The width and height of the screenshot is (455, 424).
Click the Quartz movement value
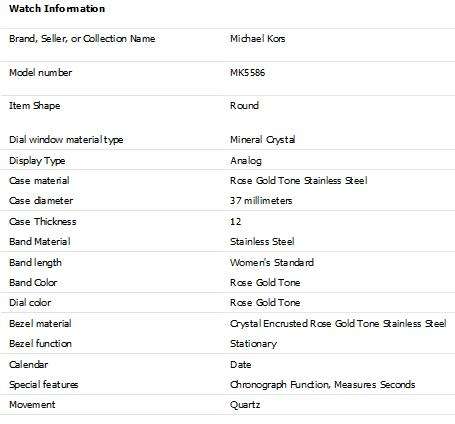click(245, 405)
